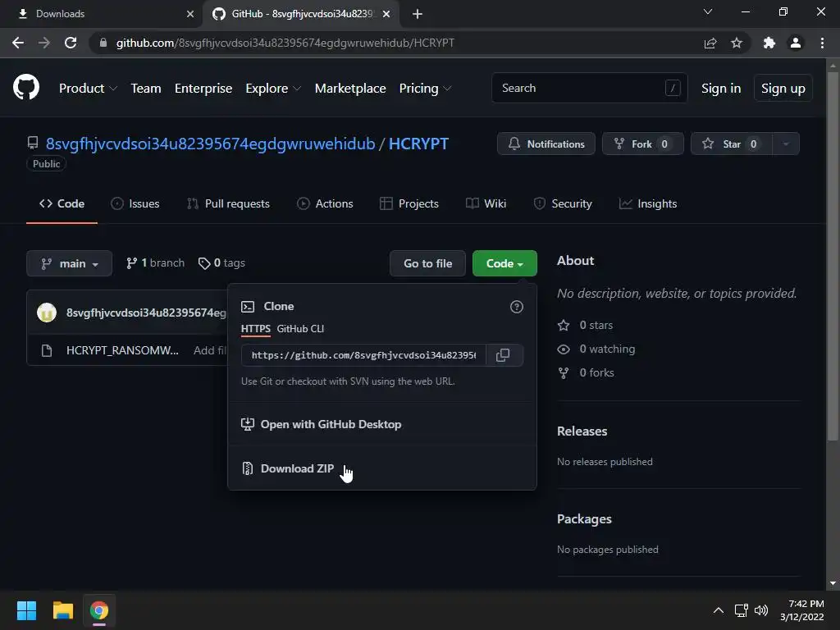
Task: Open the repository owner profile link
Action: click(x=210, y=144)
